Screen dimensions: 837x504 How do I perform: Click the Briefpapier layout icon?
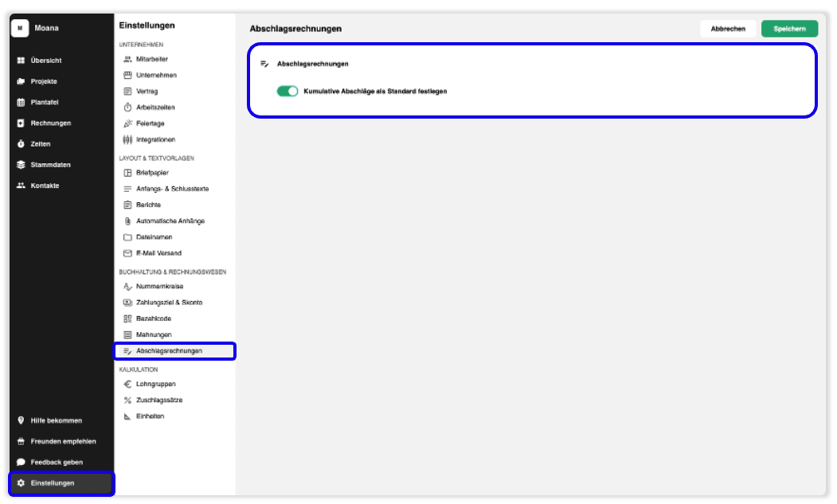(x=127, y=173)
